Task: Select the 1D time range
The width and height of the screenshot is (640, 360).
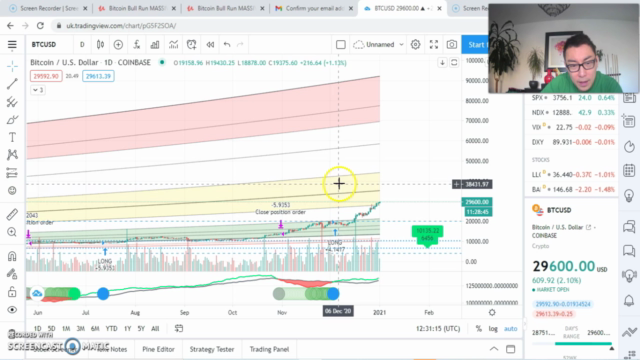Action: [x=38, y=329]
